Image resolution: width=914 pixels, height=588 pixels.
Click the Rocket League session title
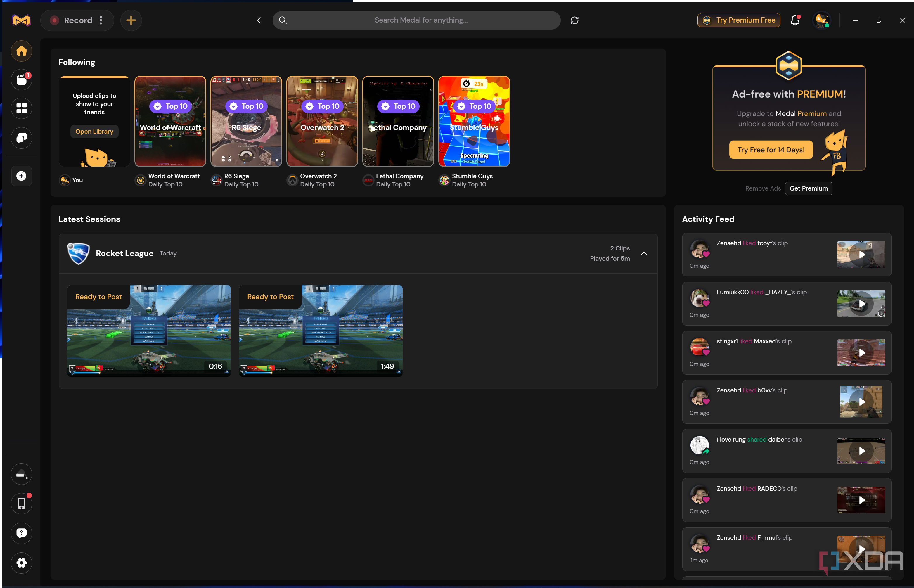[x=124, y=254]
